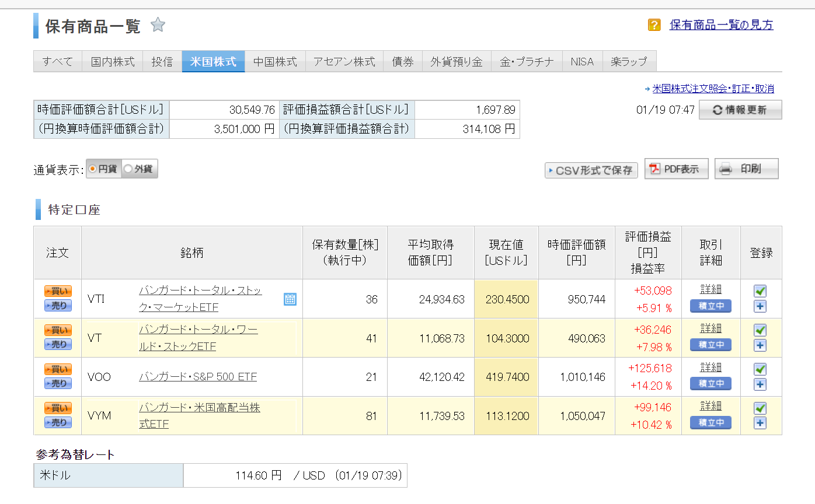Image resolution: width=815 pixels, height=504 pixels.
Task: Switch to the 国内株式 tab
Action: (113, 62)
